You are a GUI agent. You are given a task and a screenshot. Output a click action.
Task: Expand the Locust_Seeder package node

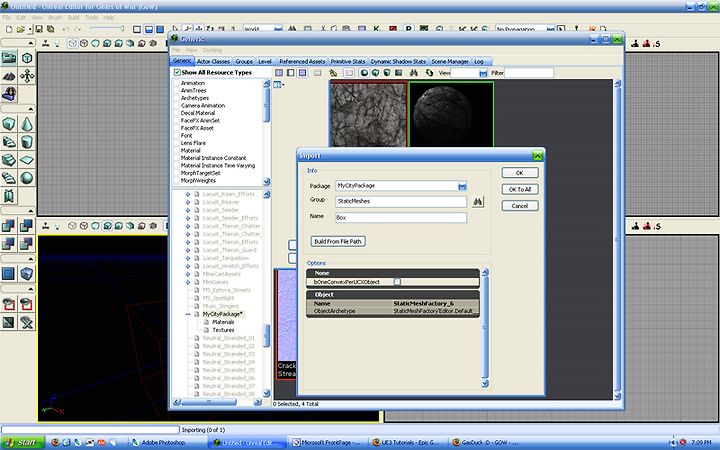pos(188,210)
